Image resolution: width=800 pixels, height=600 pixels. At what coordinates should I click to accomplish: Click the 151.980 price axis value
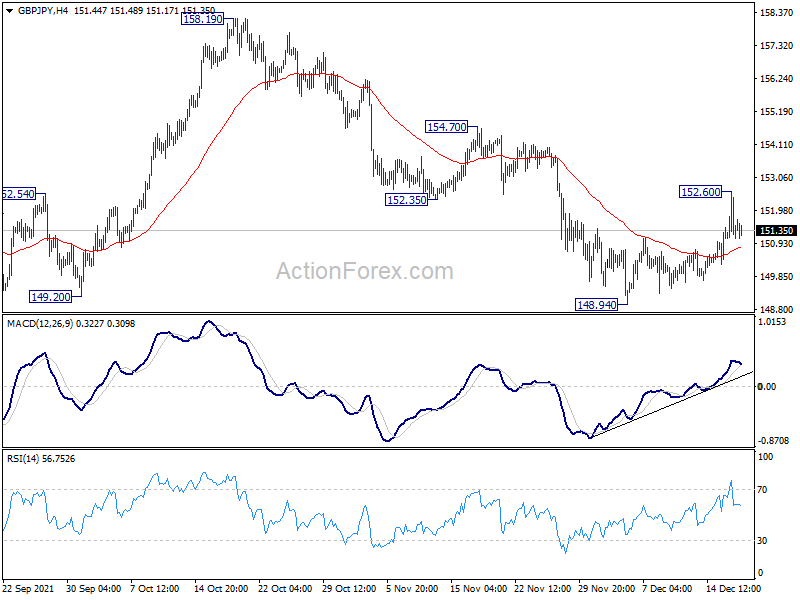[776, 211]
